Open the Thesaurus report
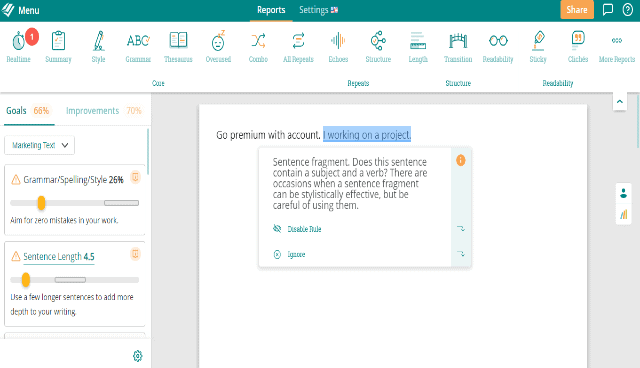 point(178,46)
